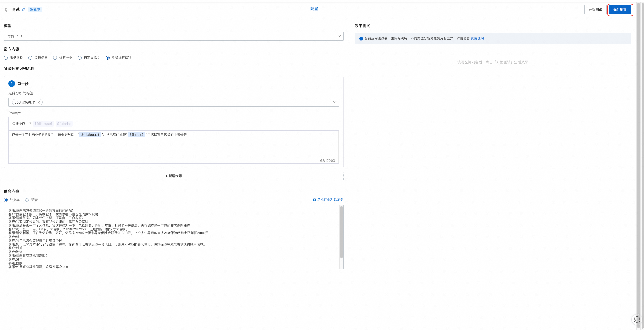This screenshot has width=644, height=330.
Task: Expand the 选择分析的标签 dropdown arrow
Action: (x=335, y=102)
